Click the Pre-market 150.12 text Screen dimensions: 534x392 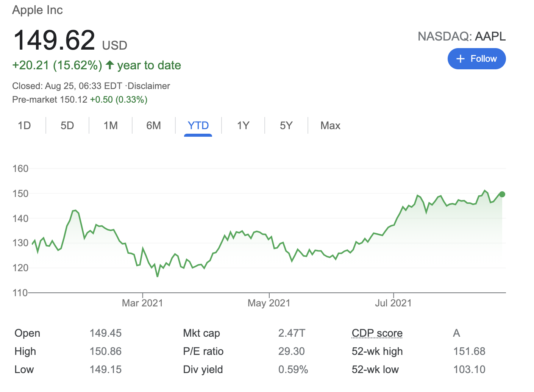coord(50,100)
